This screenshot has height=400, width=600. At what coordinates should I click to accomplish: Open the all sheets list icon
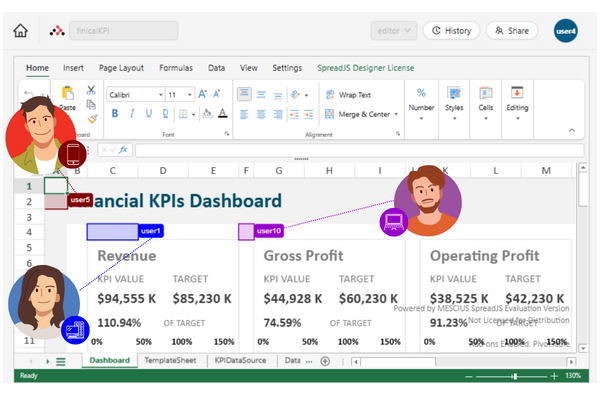61,361
